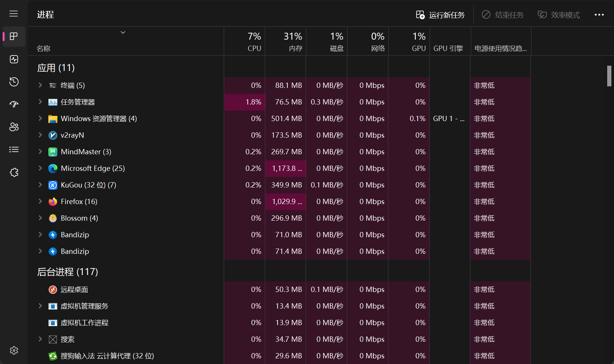Open App history from sidebar

[14, 82]
